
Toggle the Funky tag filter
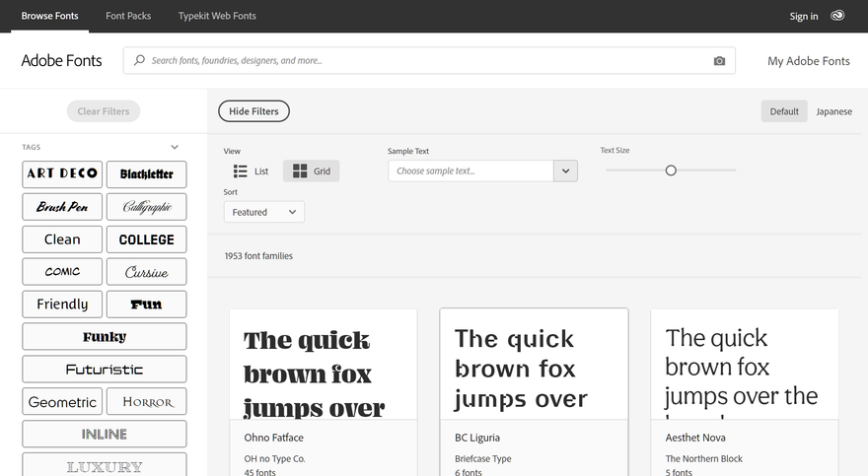pyautogui.click(x=105, y=337)
